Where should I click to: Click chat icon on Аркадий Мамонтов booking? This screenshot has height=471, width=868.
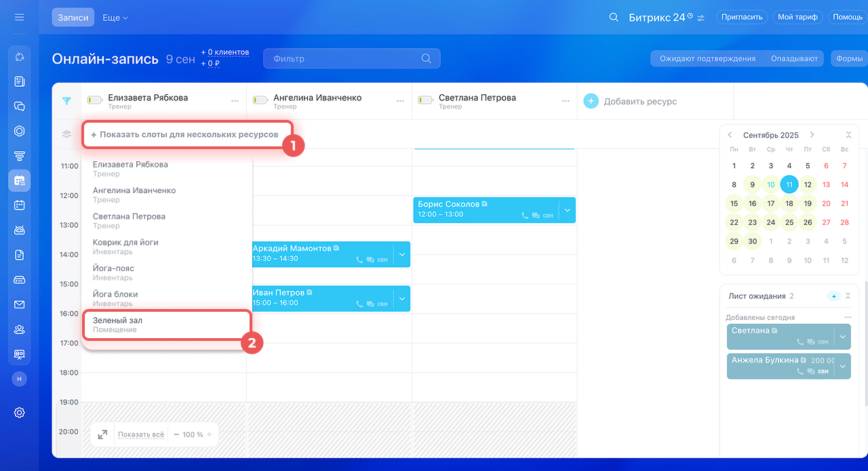point(370,260)
